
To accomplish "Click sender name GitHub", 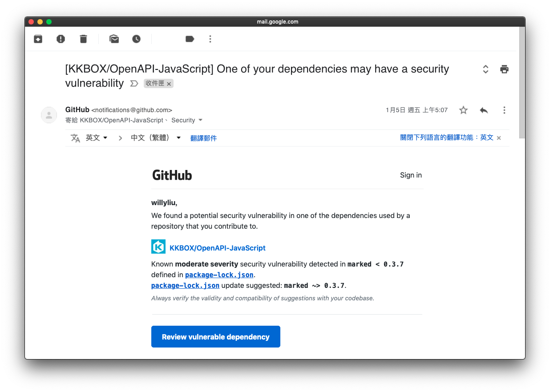I will 77,109.
